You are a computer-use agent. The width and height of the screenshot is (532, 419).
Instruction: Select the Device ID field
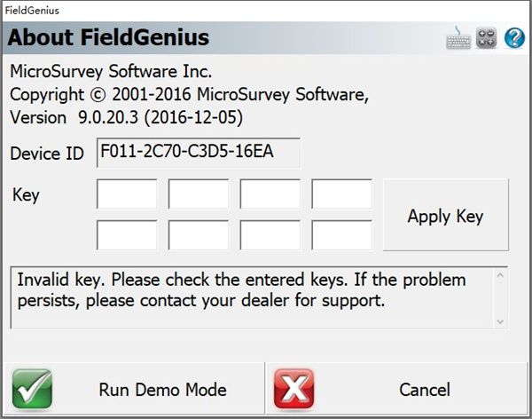(x=198, y=152)
